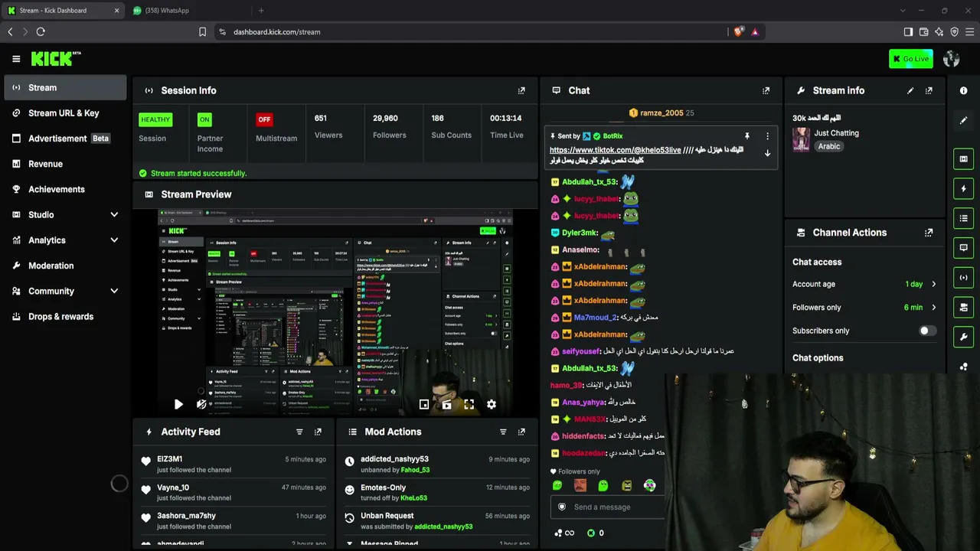This screenshot has height=551, width=980.
Task: Open the Revenue page
Action: [65, 164]
